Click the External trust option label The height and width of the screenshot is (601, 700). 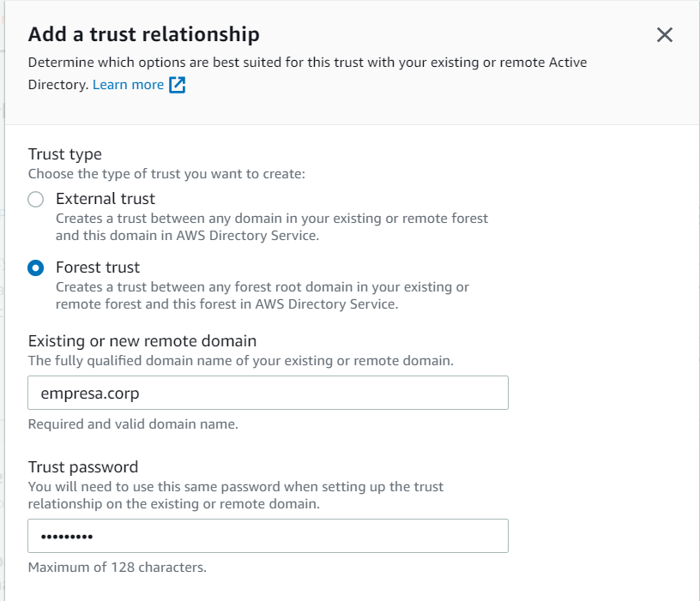[x=106, y=199]
